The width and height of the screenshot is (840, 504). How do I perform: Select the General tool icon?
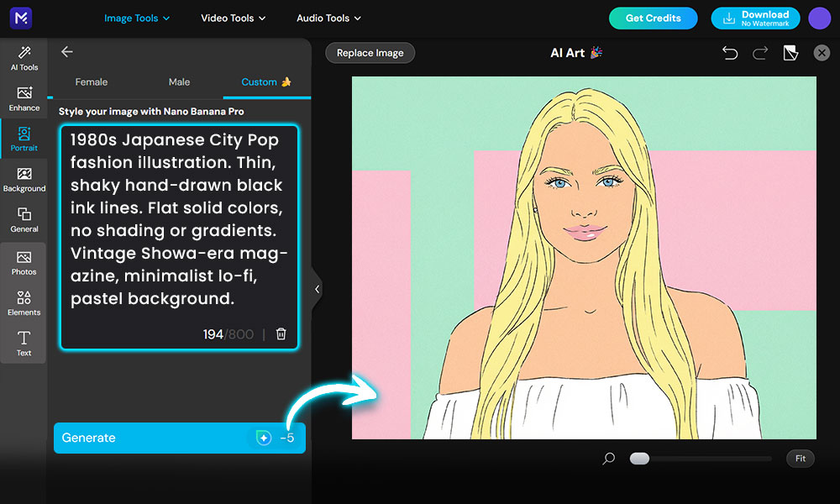[x=24, y=219]
